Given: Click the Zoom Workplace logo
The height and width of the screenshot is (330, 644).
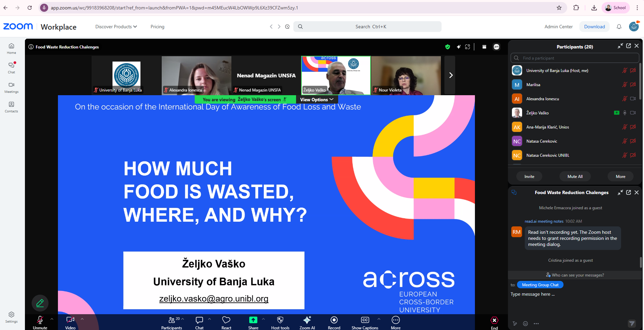Looking at the screenshot, I should pyautogui.click(x=40, y=27).
